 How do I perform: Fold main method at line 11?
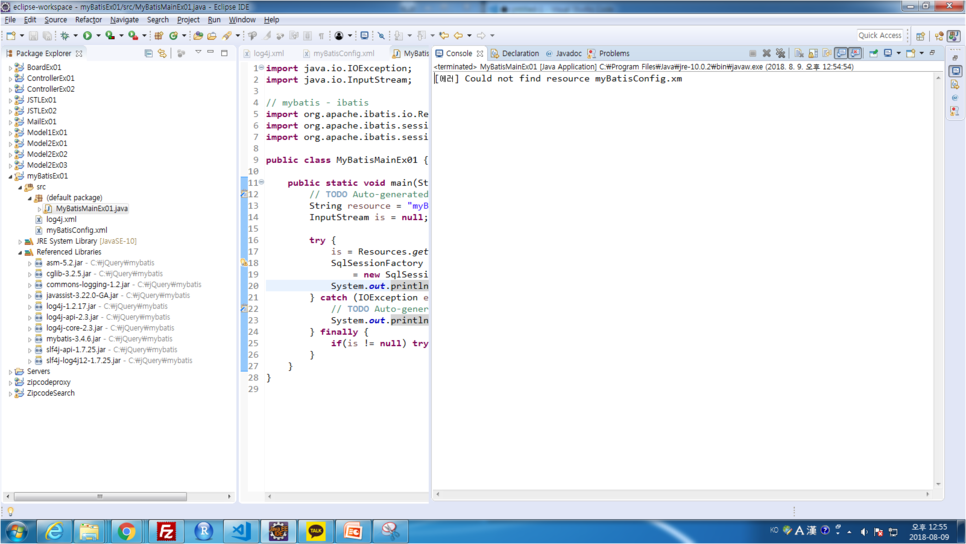[x=261, y=182]
